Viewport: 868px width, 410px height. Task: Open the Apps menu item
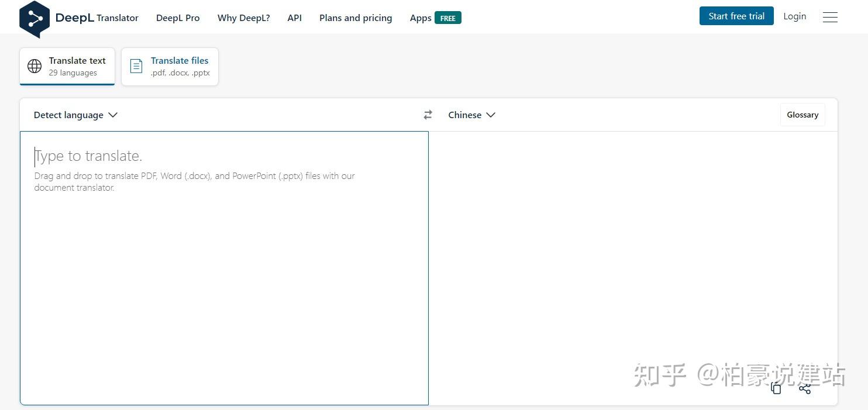coord(421,18)
